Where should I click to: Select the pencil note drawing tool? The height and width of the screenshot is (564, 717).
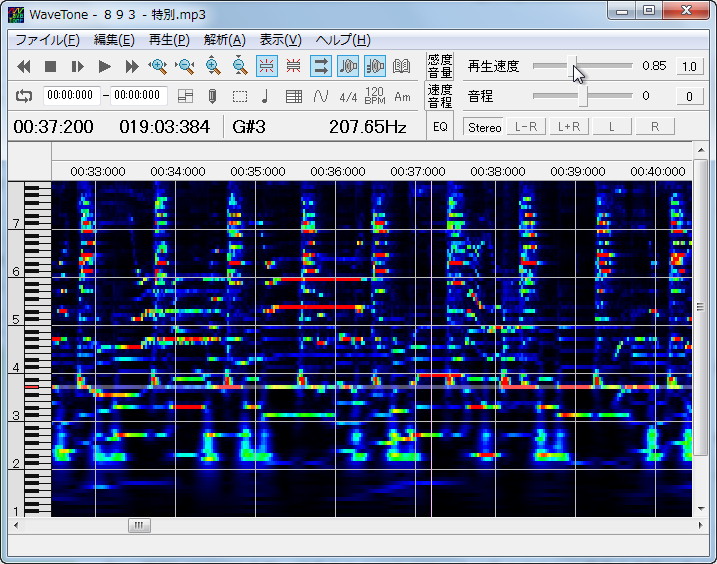point(212,96)
